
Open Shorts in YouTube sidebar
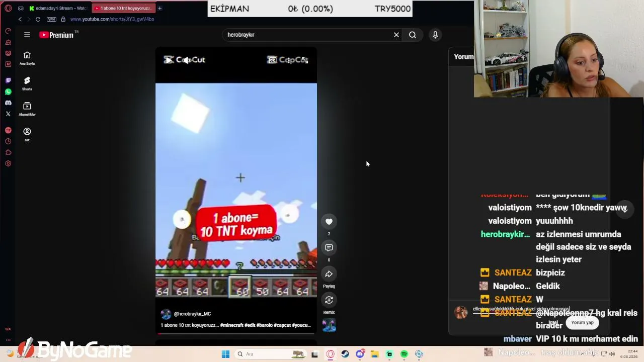pyautogui.click(x=27, y=83)
